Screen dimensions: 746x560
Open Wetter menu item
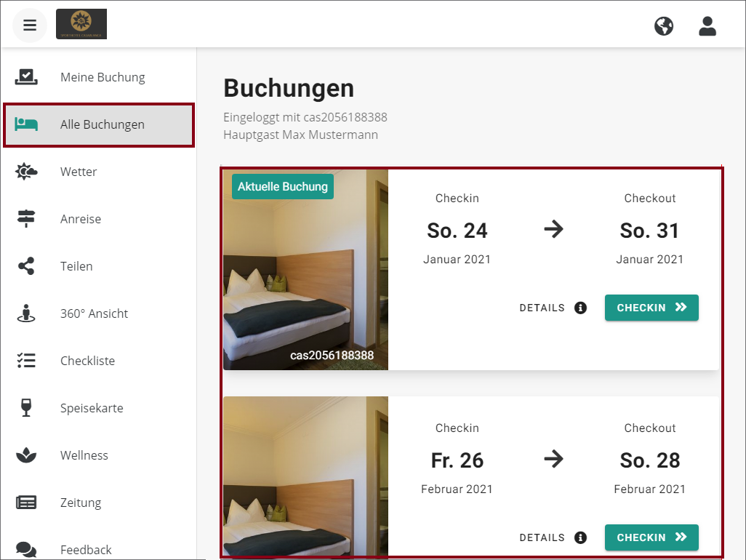[x=99, y=172]
